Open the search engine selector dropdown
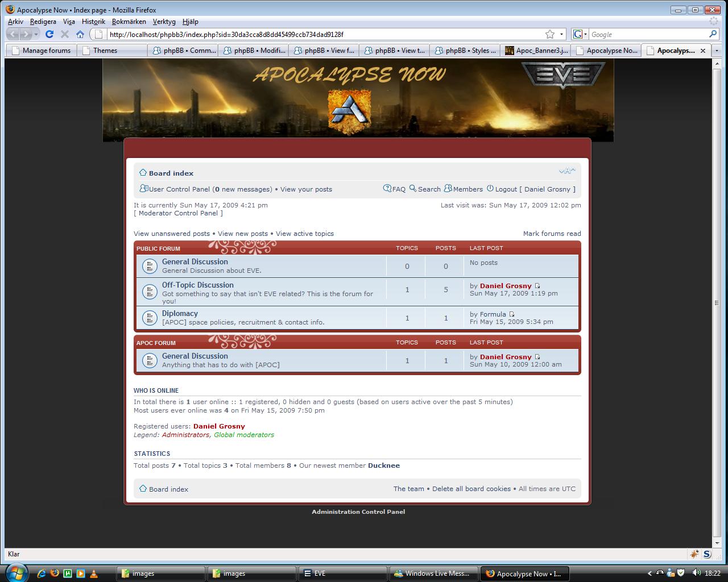This screenshot has height=582, width=728. pos(585,34)
